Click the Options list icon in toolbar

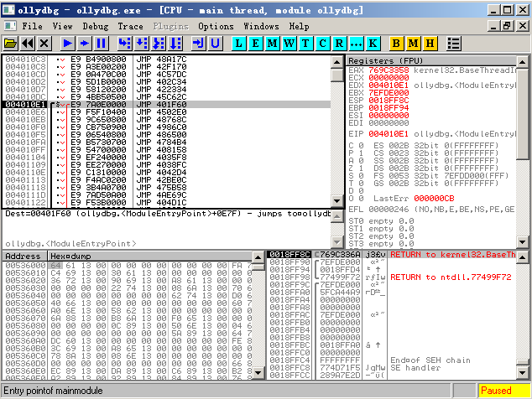[x=453, y=44]
